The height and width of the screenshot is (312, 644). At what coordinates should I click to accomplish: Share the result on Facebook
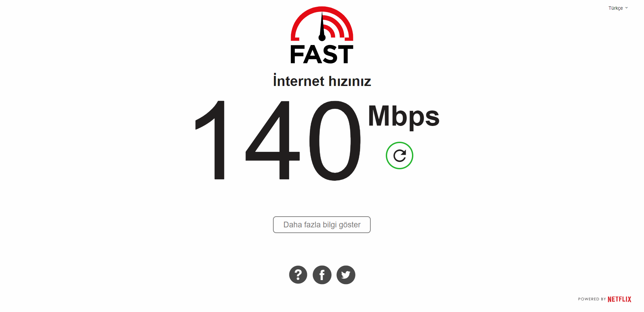coord(322,275)
